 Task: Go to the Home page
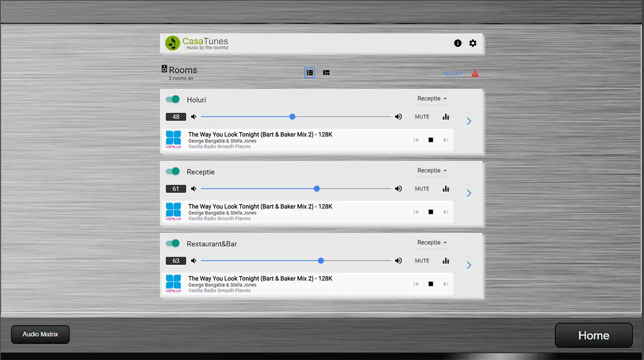(x=593, y=335)
